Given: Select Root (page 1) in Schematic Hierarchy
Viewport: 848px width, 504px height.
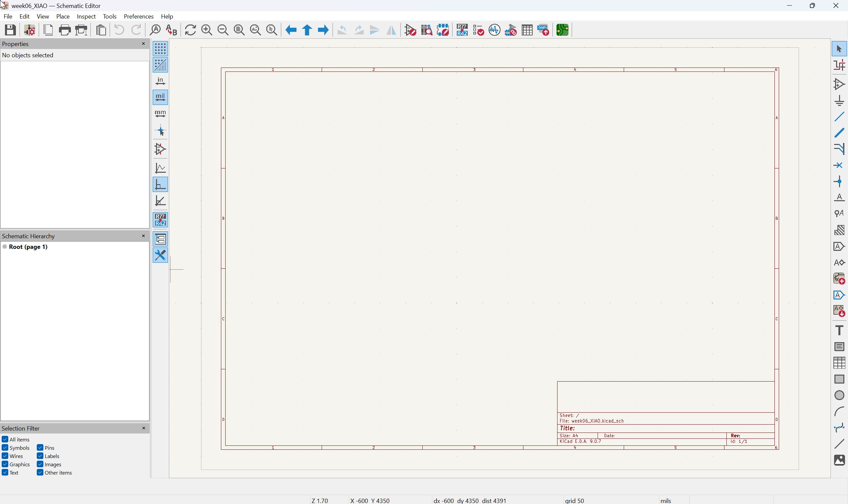Looking at the screenshot, I should (x=29, y=247).
